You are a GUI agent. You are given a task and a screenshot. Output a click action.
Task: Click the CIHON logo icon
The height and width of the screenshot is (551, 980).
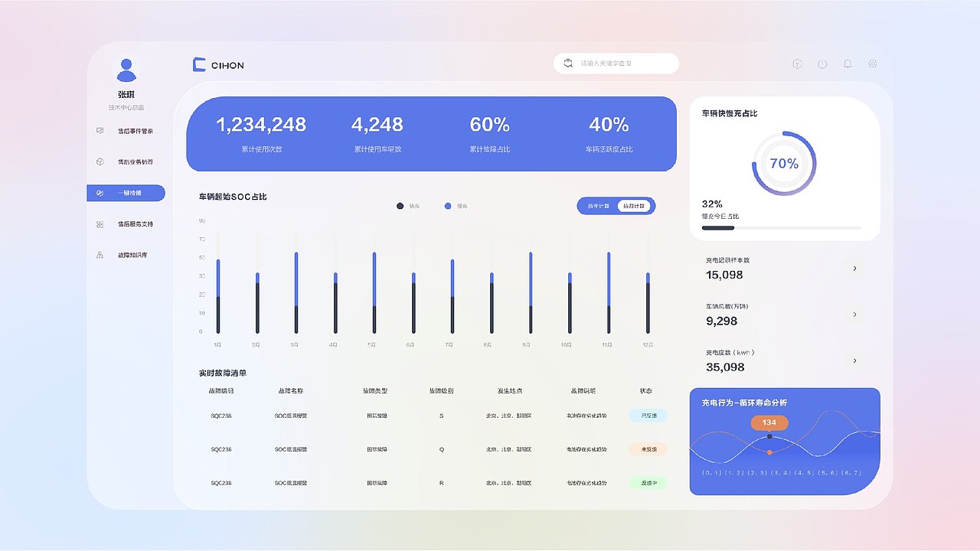click(x=200, y=64)
